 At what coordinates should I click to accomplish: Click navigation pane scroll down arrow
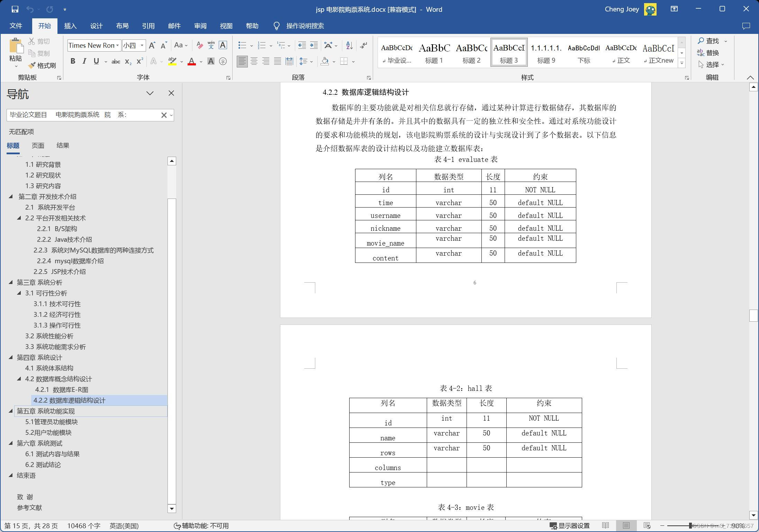(172, 508)
